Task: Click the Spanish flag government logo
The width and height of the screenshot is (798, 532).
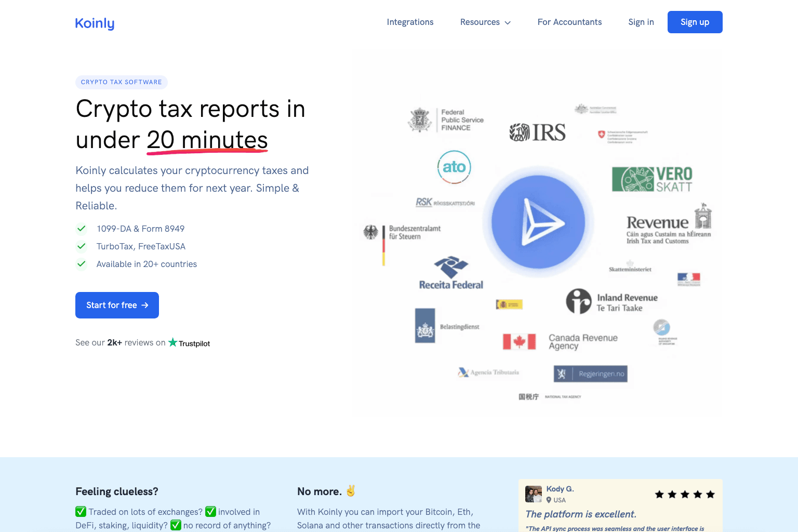Action: [x=509, y=304]
